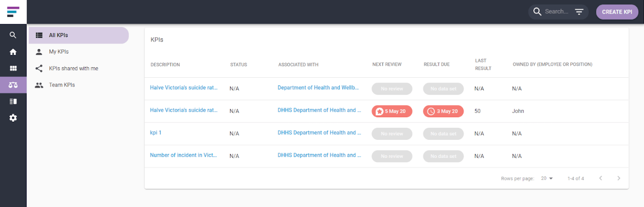644x207 pixels.
Task: Click the magnifier icon in top search bar
Action: coord(537,12)
